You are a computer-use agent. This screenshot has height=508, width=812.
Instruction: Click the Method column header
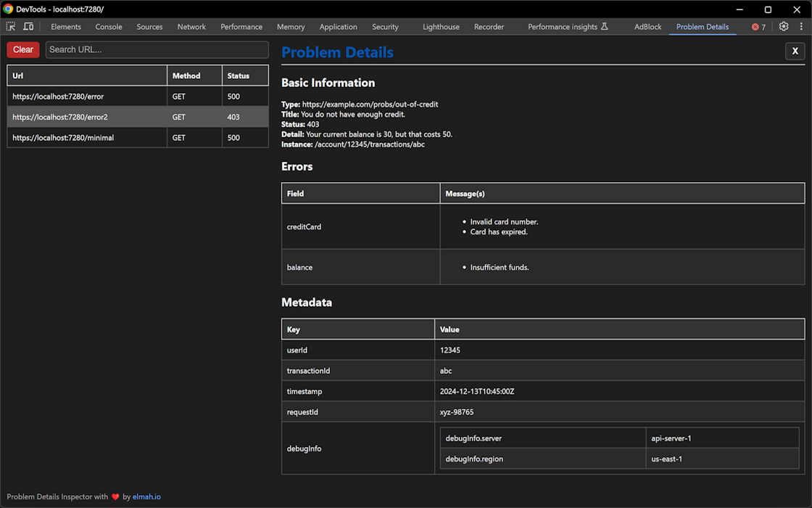(194, 75)
